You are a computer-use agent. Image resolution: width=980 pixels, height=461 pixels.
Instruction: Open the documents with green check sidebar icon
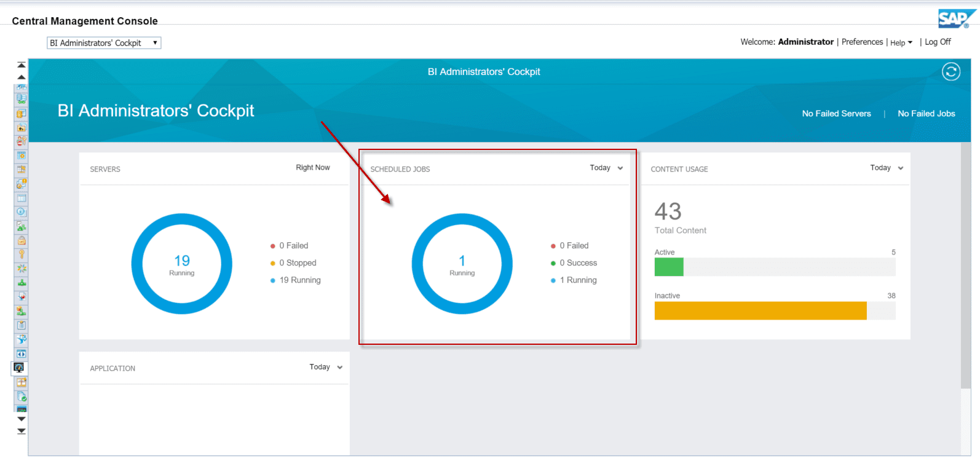pos(22,396)
